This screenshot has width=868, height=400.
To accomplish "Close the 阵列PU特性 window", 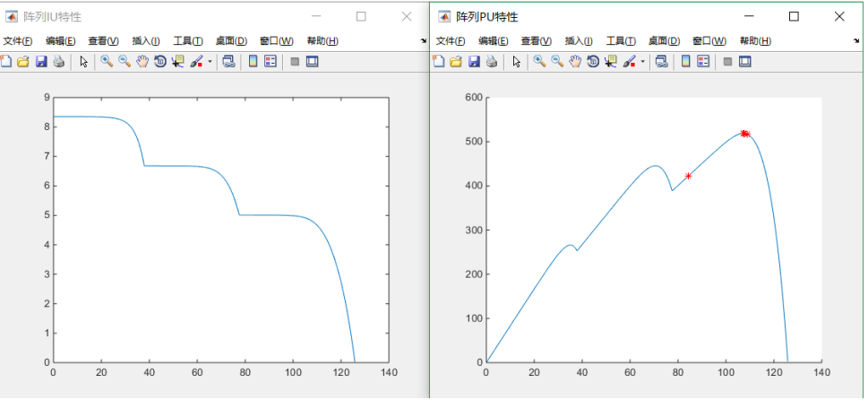I will coord(839,17).
